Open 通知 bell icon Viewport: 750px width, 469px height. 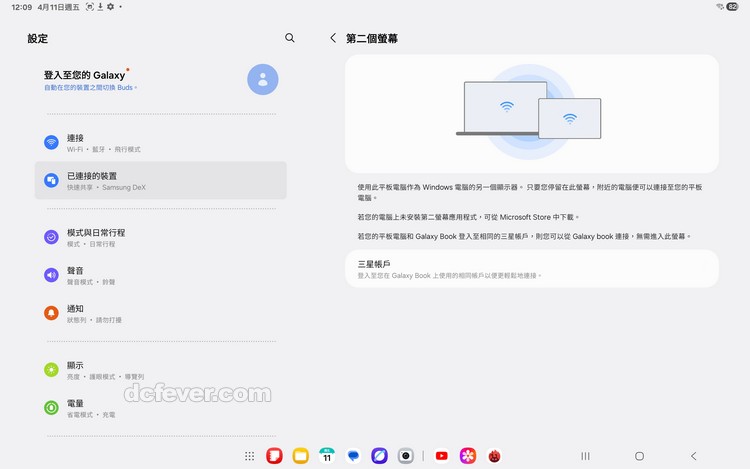[x=51, y=313]
